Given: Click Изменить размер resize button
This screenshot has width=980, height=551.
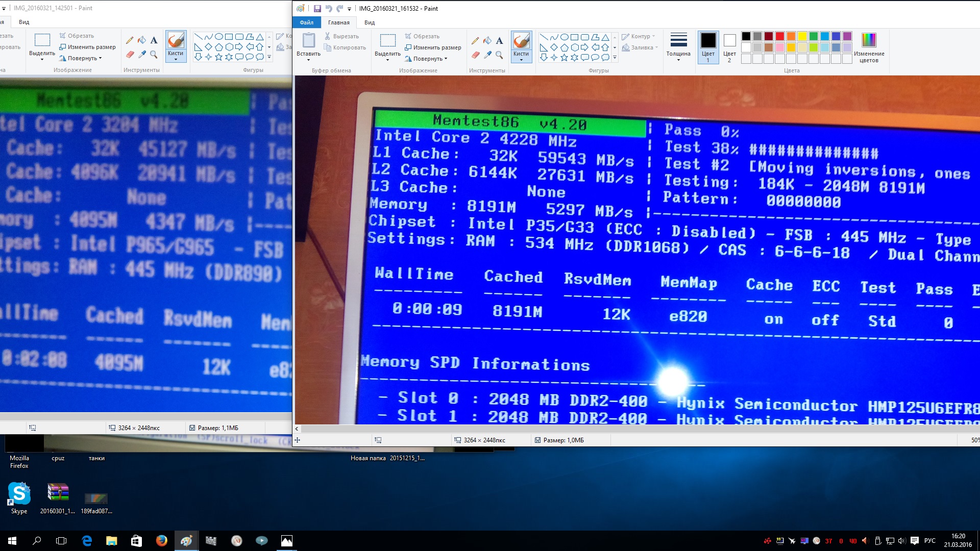Looking at the screenshot, I should pos(433,47).
